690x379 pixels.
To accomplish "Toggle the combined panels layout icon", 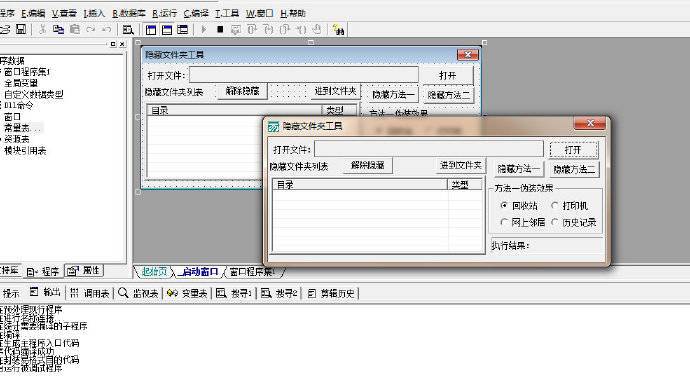I will coord(182,30).
